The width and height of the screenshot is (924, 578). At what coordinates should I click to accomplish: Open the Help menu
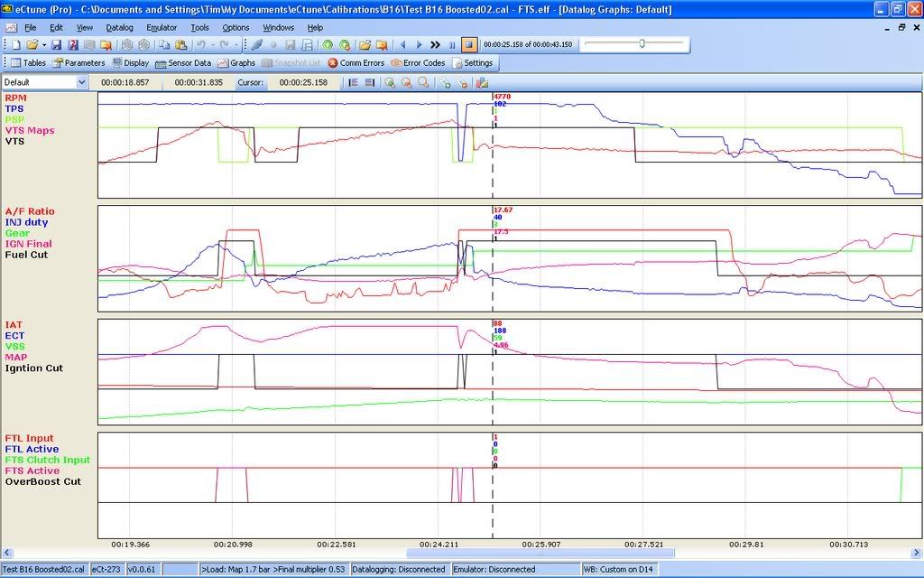coord(315,28)
